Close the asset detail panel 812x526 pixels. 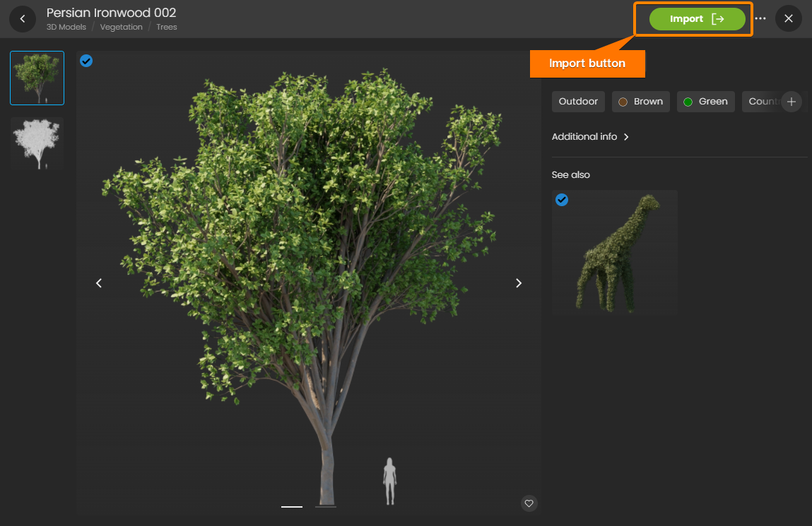pyautogui.click(x=788, y=18)
